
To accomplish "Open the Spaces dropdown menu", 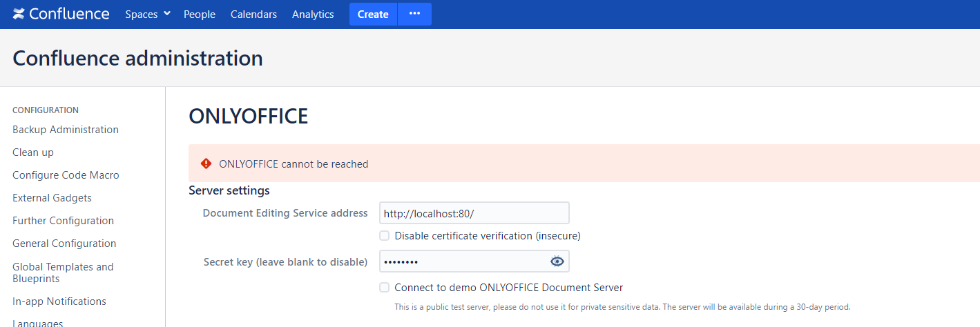I will tap(148, 14).
